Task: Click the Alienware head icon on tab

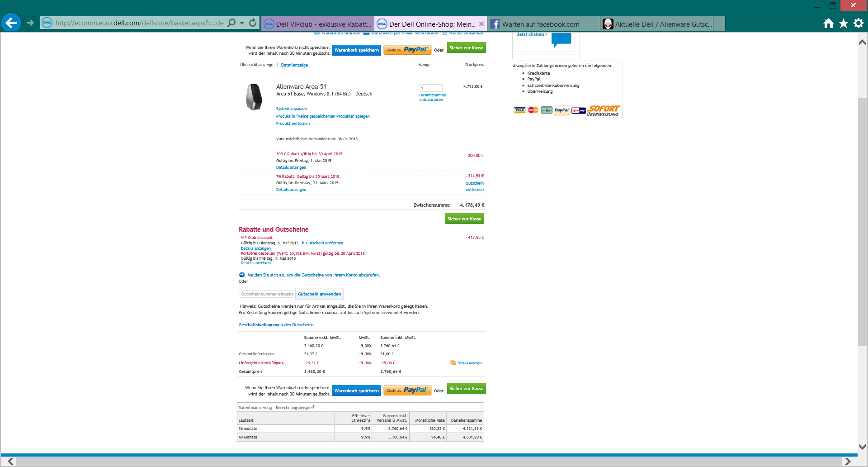Action: pyautogui.click(x=608, y=24)
